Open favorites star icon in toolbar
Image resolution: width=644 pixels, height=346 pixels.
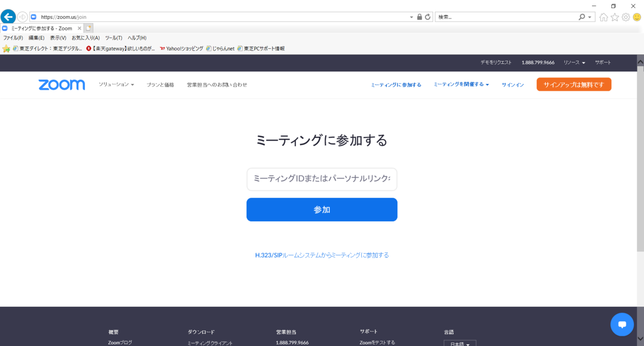(x=615, y=17)
